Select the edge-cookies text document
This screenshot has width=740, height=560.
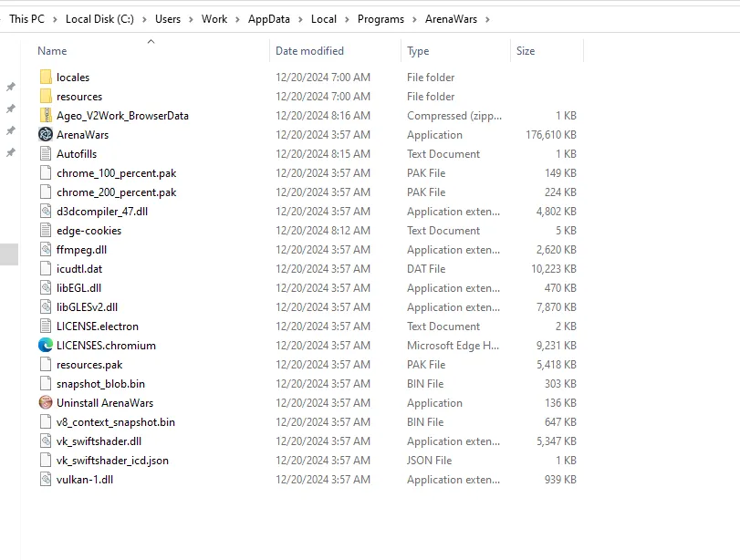tap(89, 231)
